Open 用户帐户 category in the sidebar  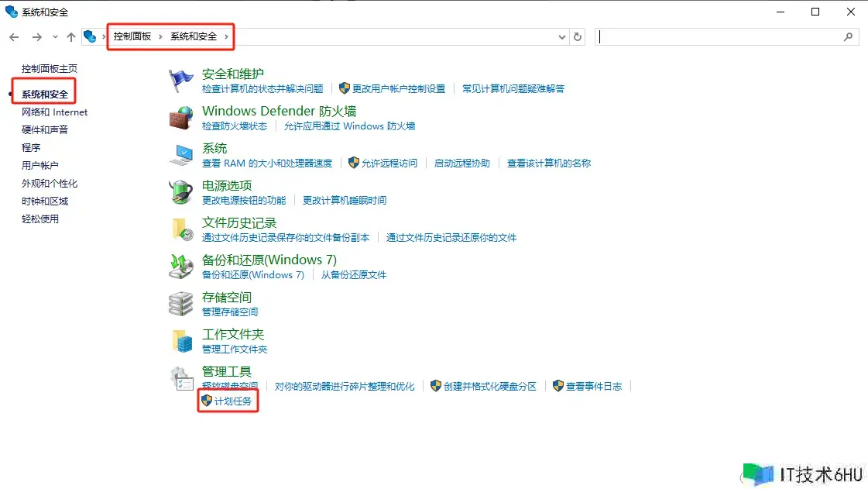[39, 166]
